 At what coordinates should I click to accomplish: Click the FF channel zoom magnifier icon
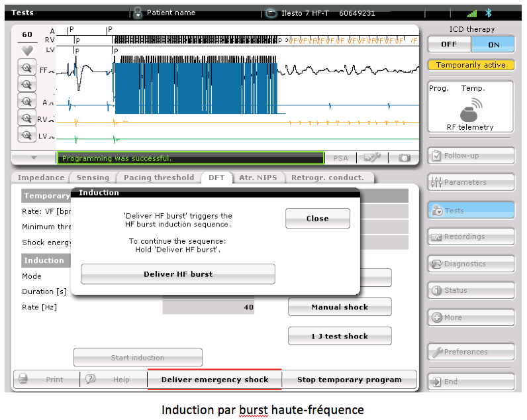point(26,68)
